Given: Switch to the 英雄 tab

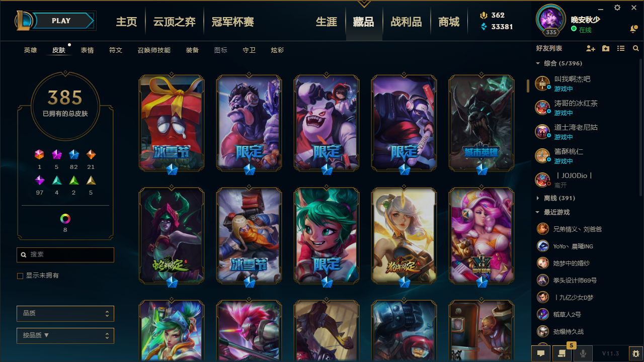Looking at the screenshot, I should pos(30,50).
